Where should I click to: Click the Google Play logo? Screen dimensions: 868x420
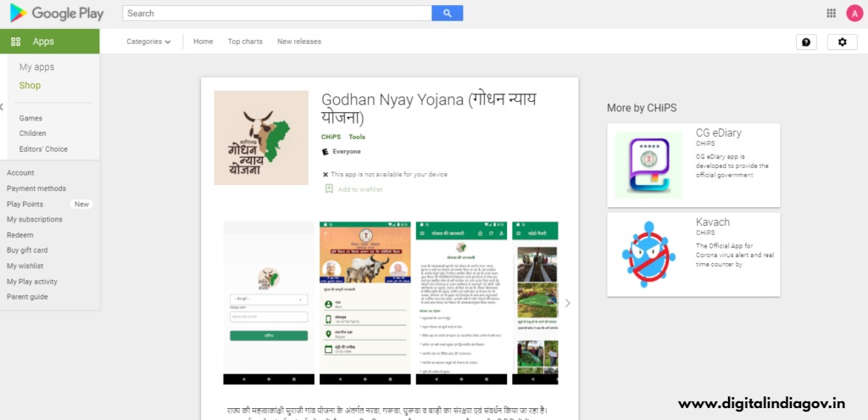57,14
